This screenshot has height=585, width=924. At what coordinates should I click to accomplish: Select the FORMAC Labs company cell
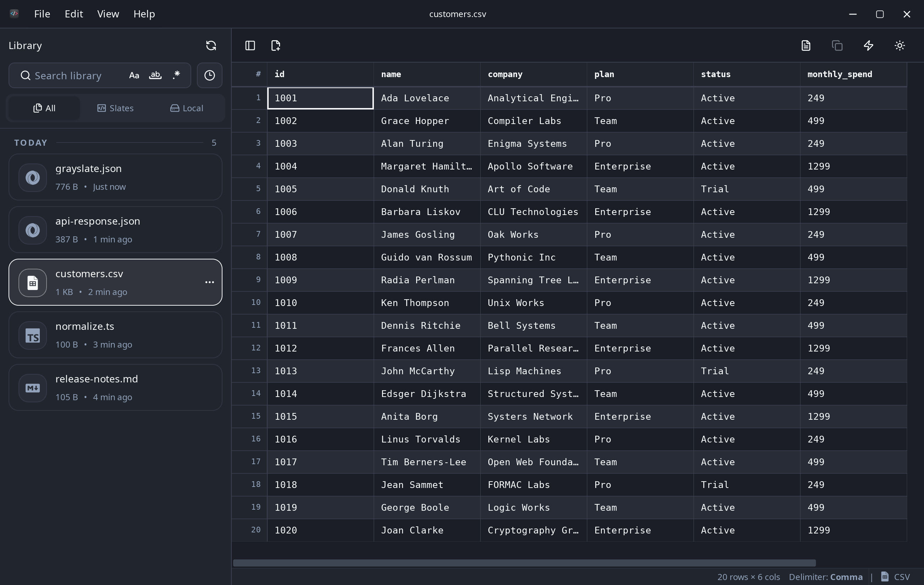(534, 485)
